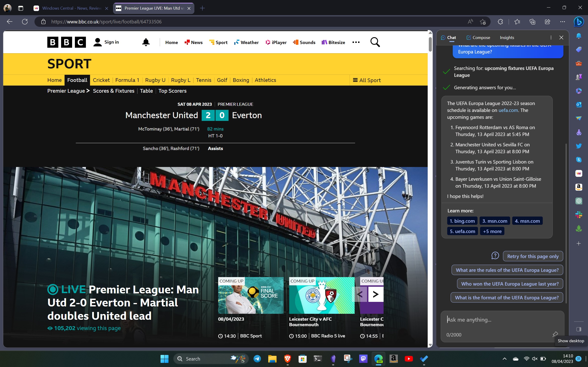This screenshot has height=367, width=588.
Task: Click the Bing sidebar settings kebab menu
Action: [x=551, y=37]
